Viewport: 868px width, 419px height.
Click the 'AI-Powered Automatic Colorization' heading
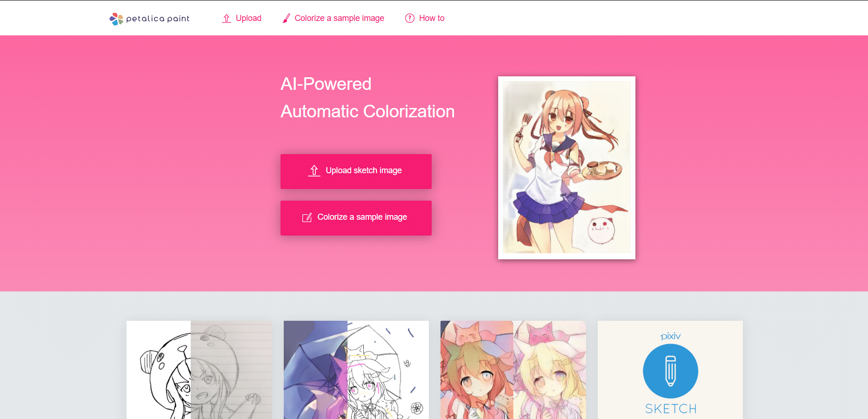367,98
